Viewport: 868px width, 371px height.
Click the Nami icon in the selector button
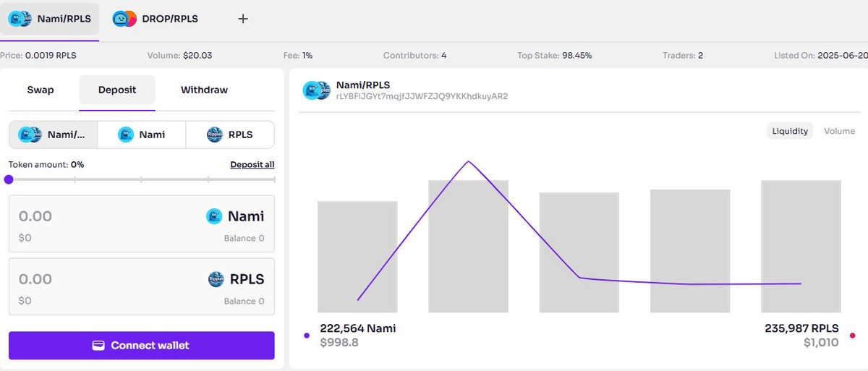point(126,135)
